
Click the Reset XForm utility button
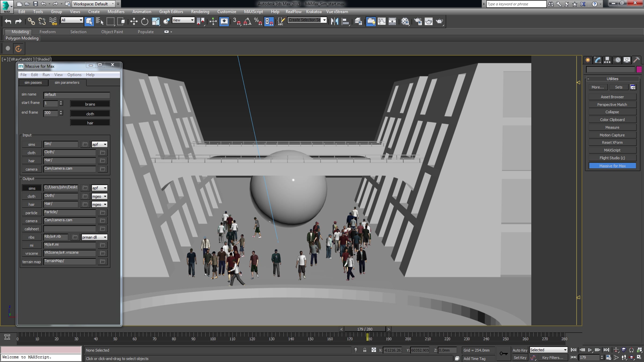click(612, 142)
